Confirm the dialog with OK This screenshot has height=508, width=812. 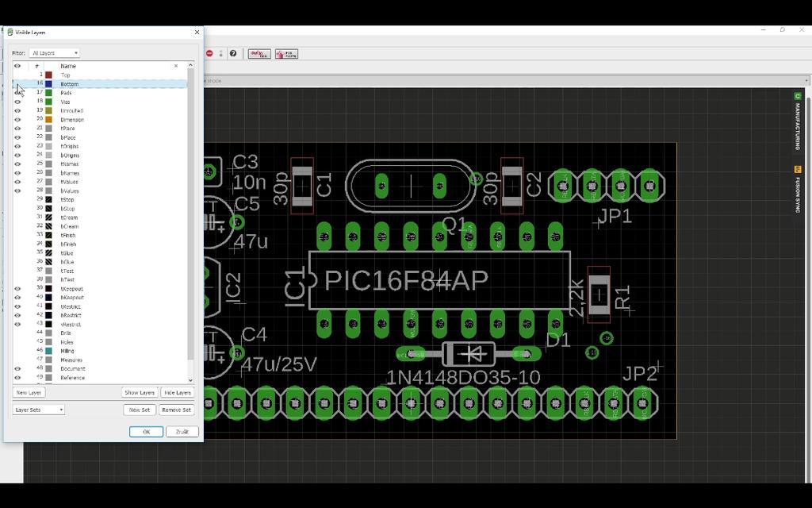click(146, 432)
